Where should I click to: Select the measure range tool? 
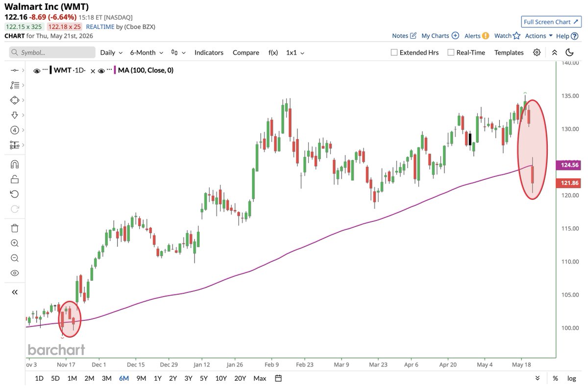pyautogui.click(x=14, y=145)
